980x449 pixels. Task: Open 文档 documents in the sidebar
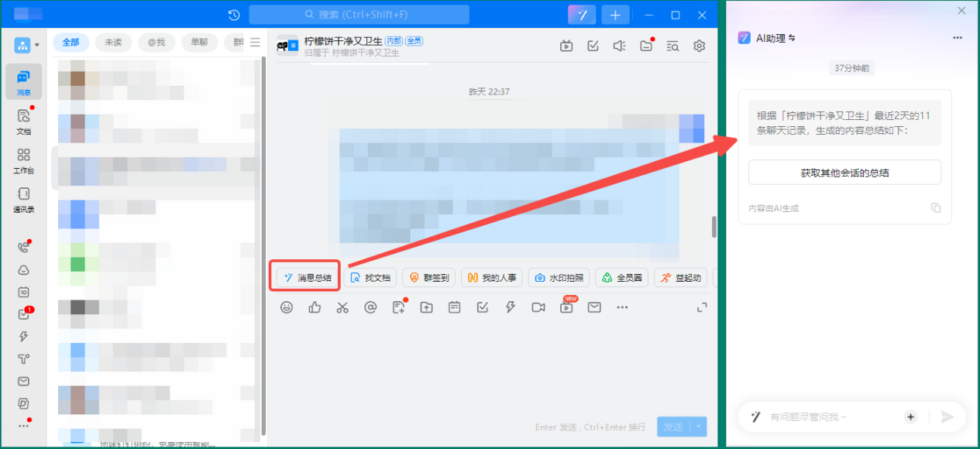(23, 122)
